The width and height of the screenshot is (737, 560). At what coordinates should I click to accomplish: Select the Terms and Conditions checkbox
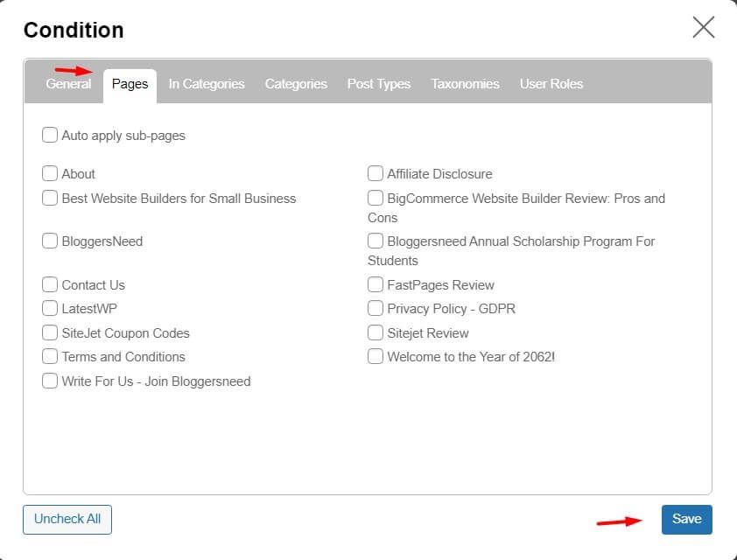pyautogui.click(x=50, y=357)
